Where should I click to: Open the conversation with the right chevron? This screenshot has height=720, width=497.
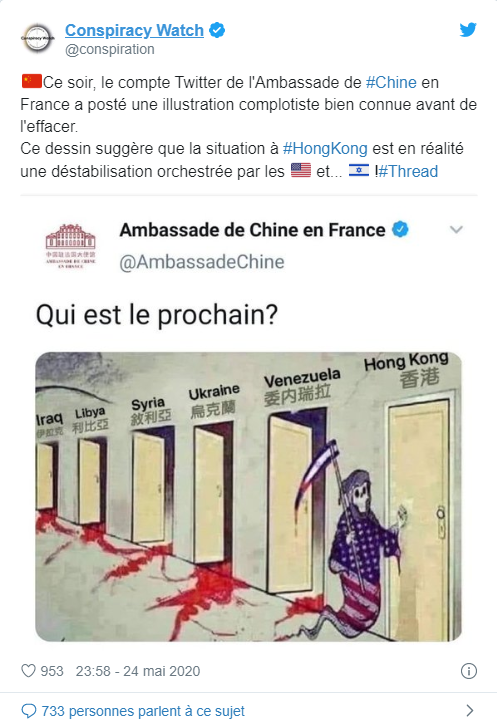click(x=469, y=710)
